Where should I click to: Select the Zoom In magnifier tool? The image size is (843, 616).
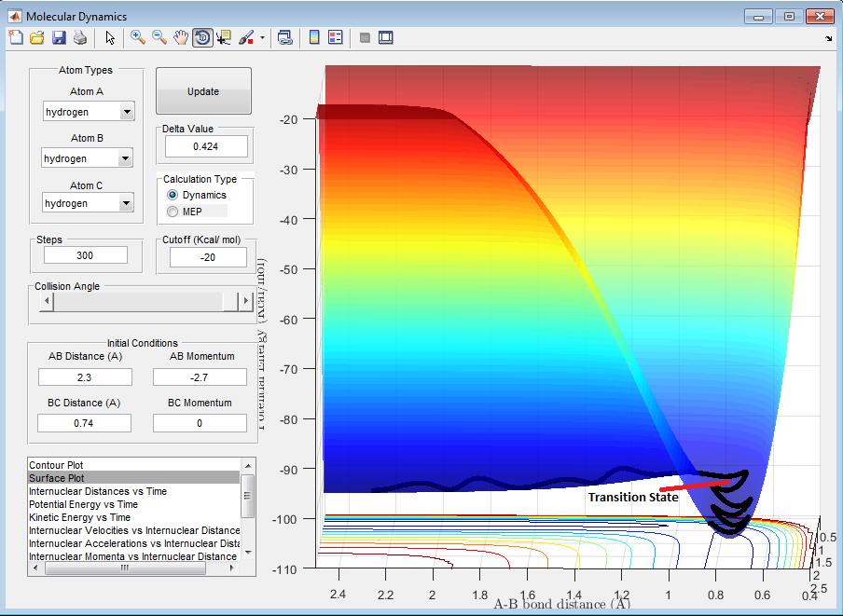(x=137, y=37)
